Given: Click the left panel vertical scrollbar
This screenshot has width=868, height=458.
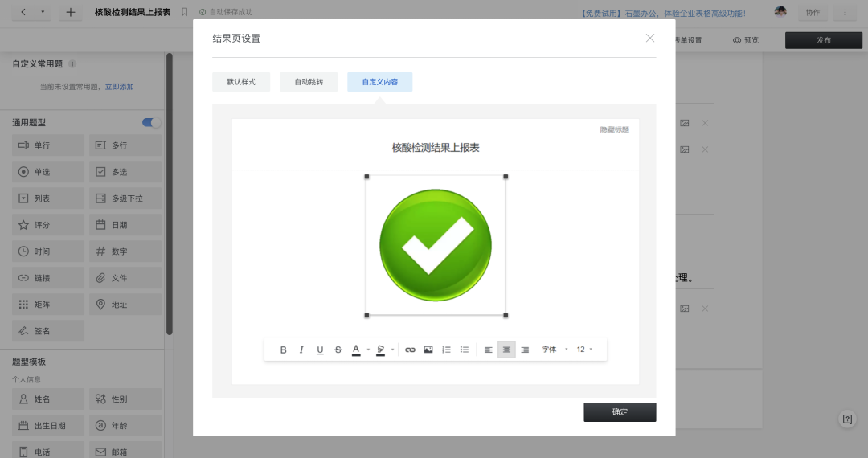Looking at the screenshot, I should click(170, 194).
